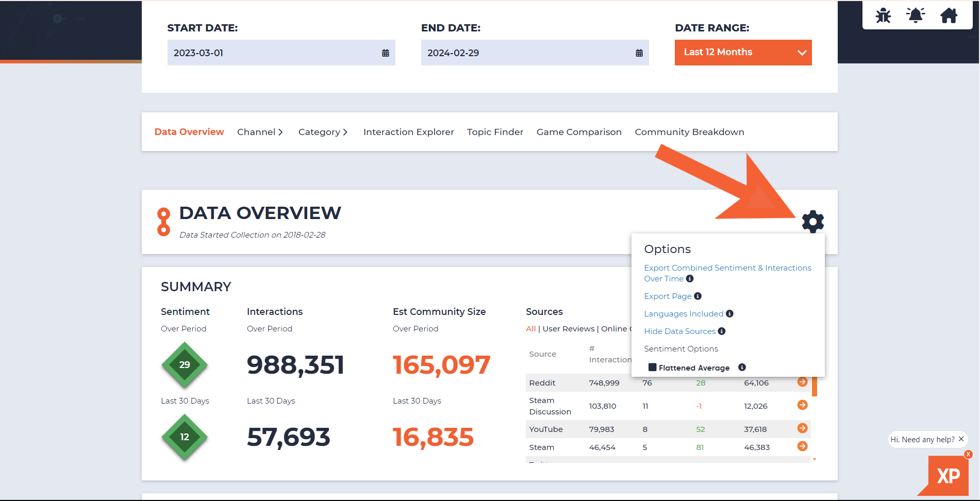Image resolution: width=980 pixels, height=501 pixels.
Task: Expand the Last 12 Months dropdown
Action: [x=743, y=53]
